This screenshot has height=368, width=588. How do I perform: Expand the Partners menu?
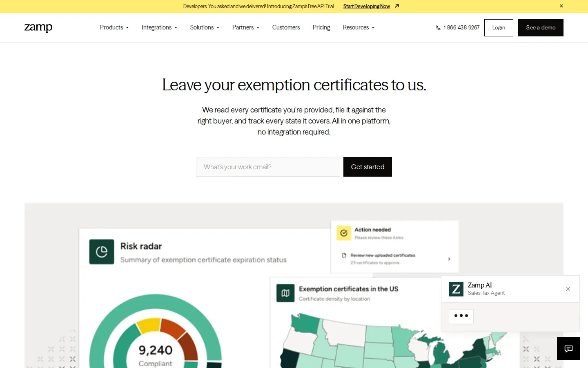246,27
